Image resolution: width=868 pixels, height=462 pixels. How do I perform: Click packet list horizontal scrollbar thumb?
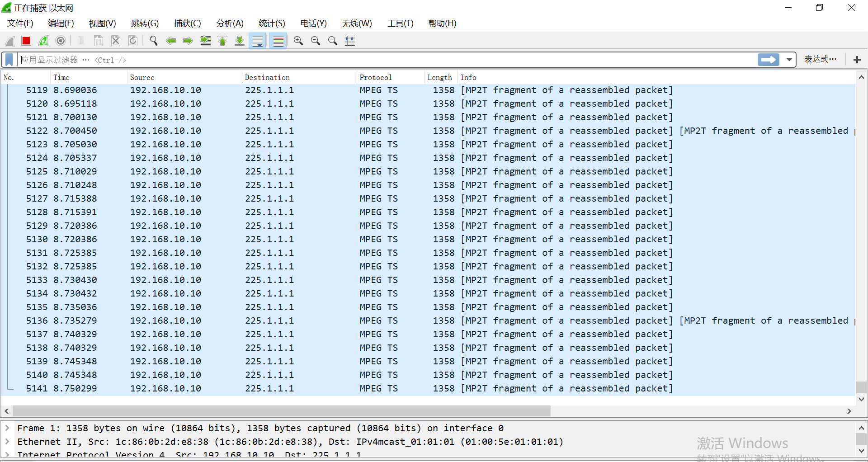[x=282, y=411]
